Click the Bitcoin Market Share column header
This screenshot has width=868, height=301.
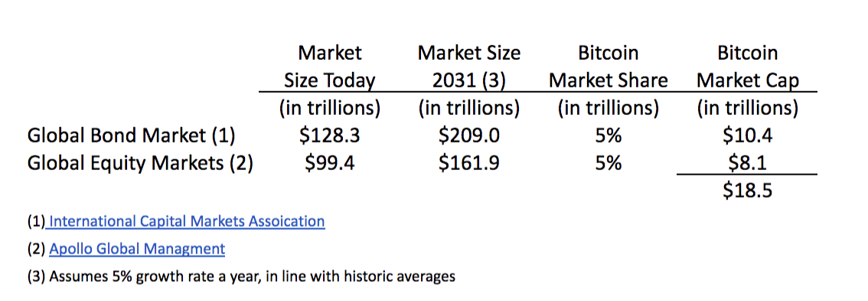tap(608, 67)
